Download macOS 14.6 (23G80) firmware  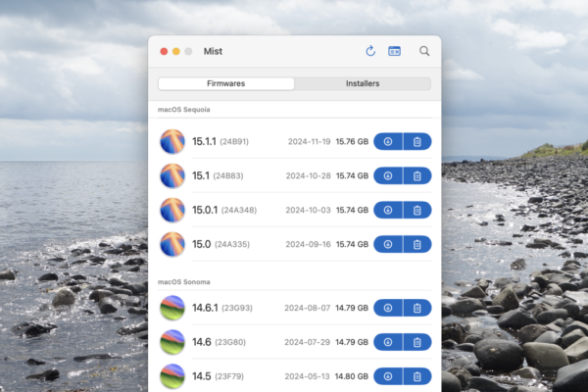[388, 342]
